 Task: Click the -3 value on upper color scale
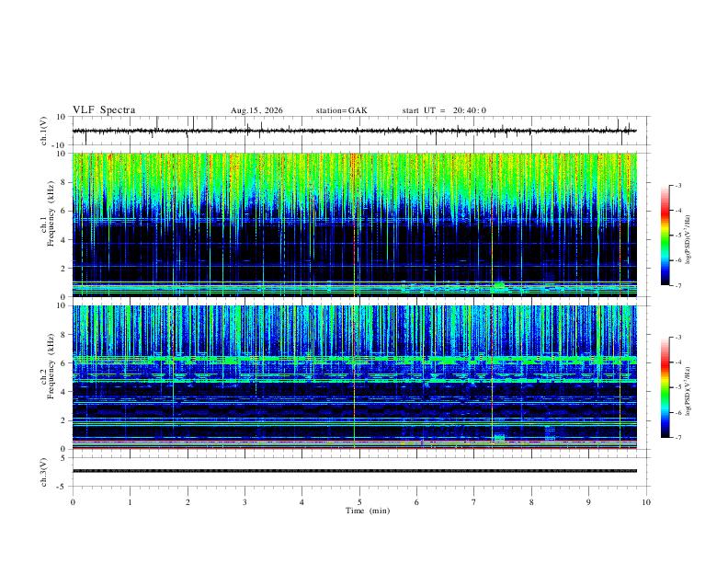pos(678,185)
